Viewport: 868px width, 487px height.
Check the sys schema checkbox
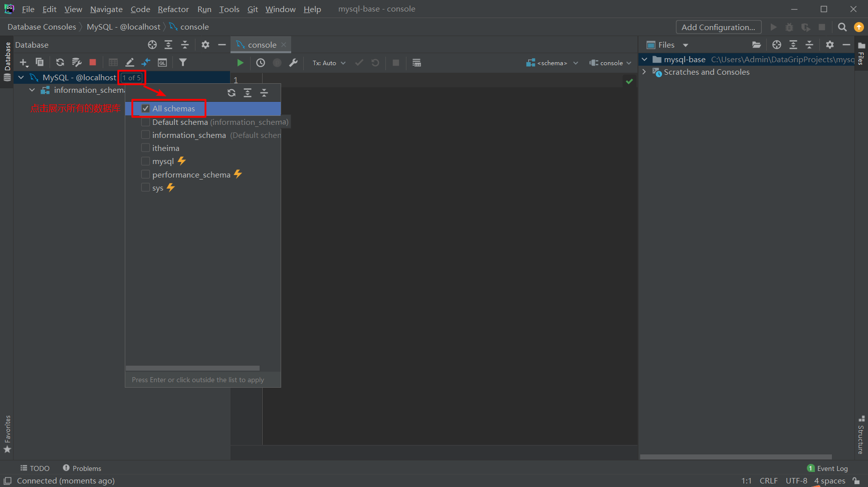145,188
